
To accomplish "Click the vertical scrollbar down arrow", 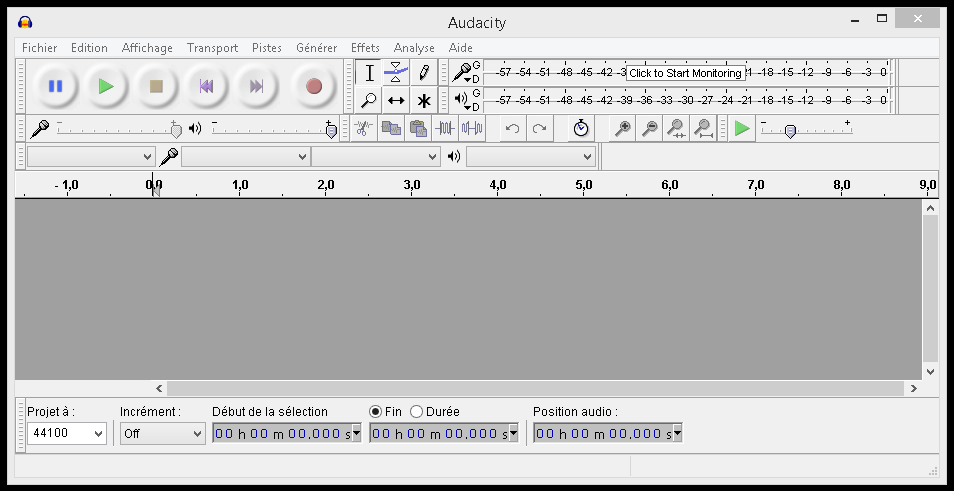I will [x=930, y=371].
